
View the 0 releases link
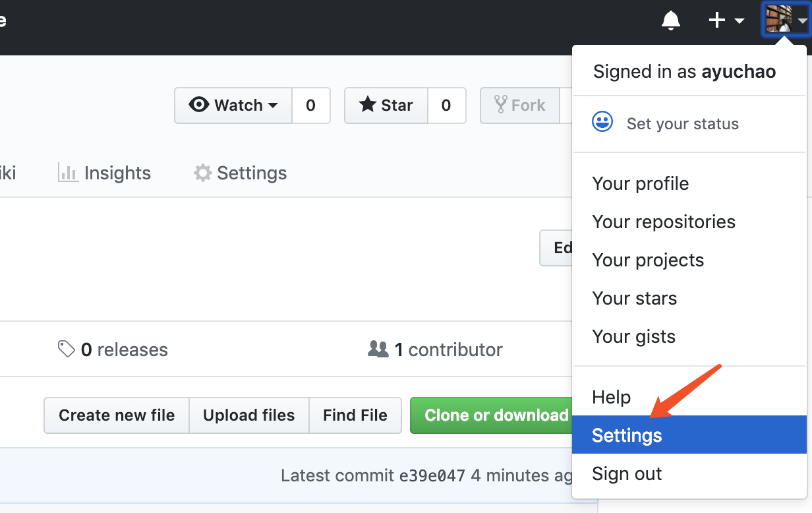click(x=113, y=349)
